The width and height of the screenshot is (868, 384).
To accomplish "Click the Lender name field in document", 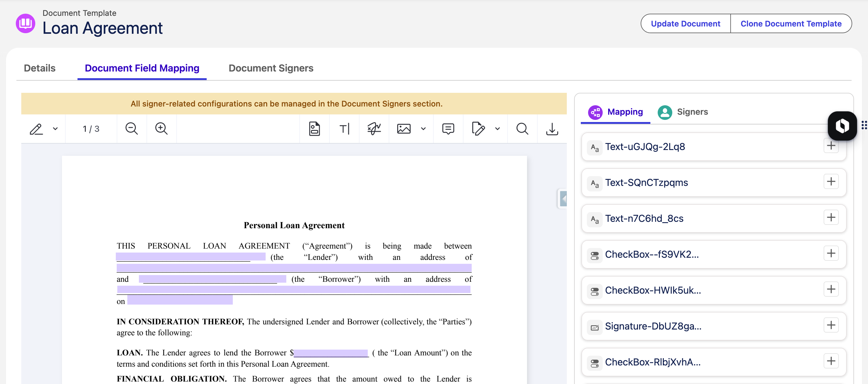I will click(191, 257).
